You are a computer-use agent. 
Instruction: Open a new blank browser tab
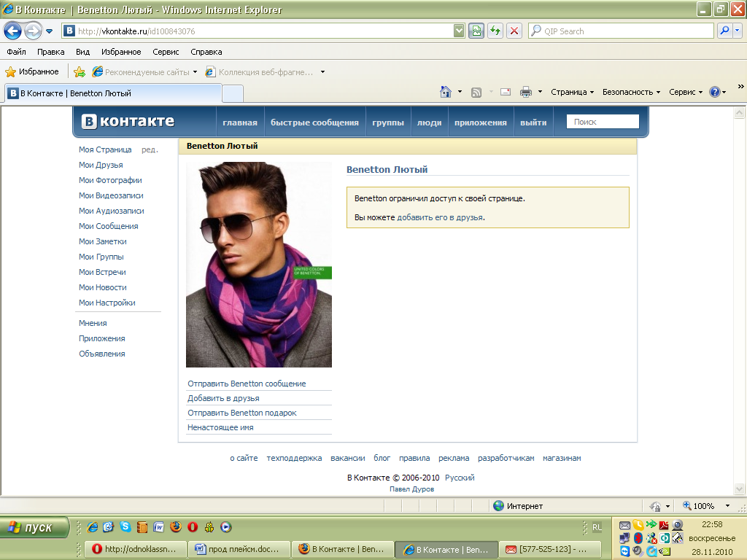point(233,93)
